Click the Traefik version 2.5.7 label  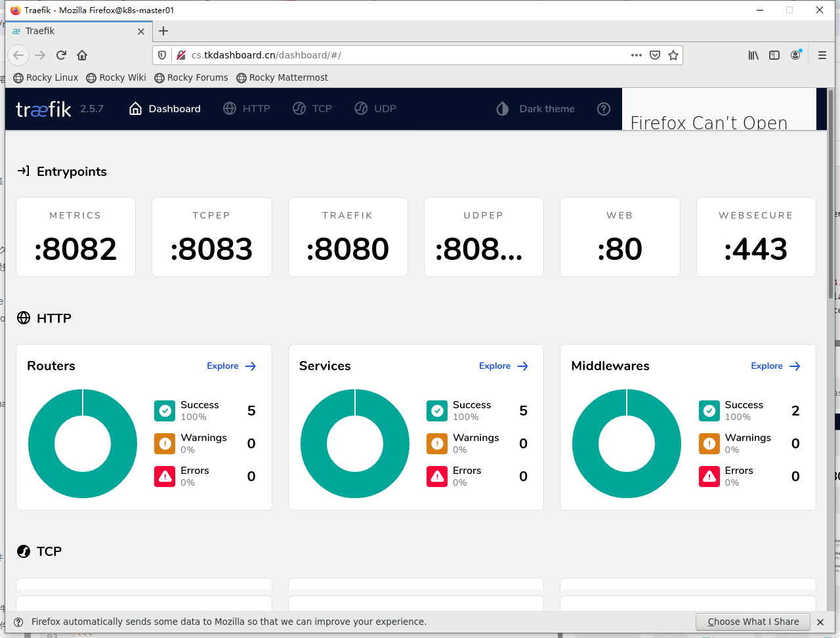92,109
